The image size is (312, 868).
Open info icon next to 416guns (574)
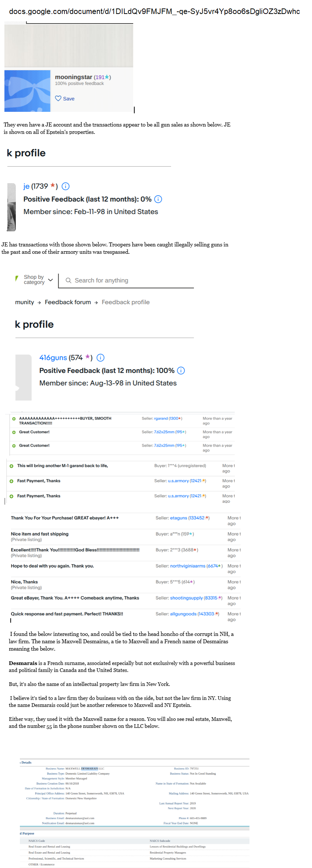click(100, 357)
